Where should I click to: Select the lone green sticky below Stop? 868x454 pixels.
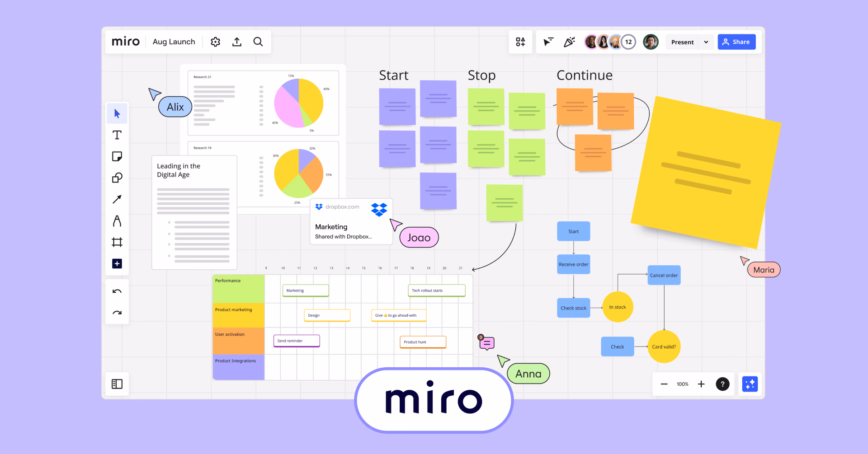505,202
